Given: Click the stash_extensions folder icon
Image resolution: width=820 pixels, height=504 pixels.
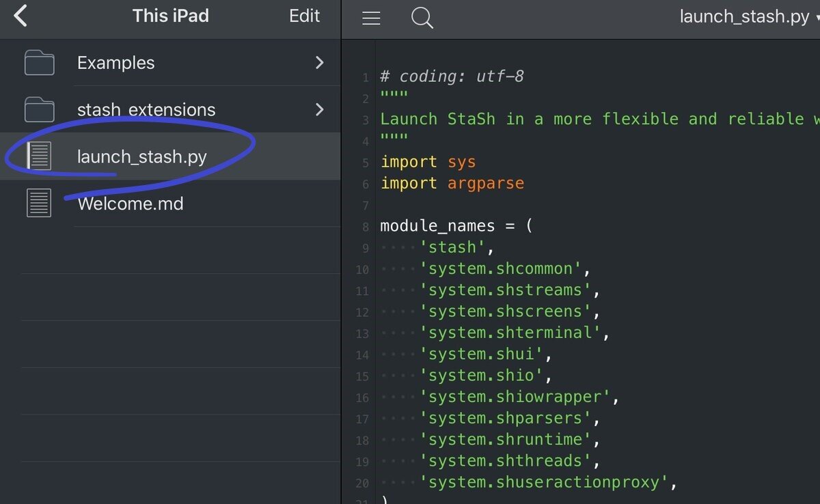Looking at the screenshot, I should pos(39,109).
